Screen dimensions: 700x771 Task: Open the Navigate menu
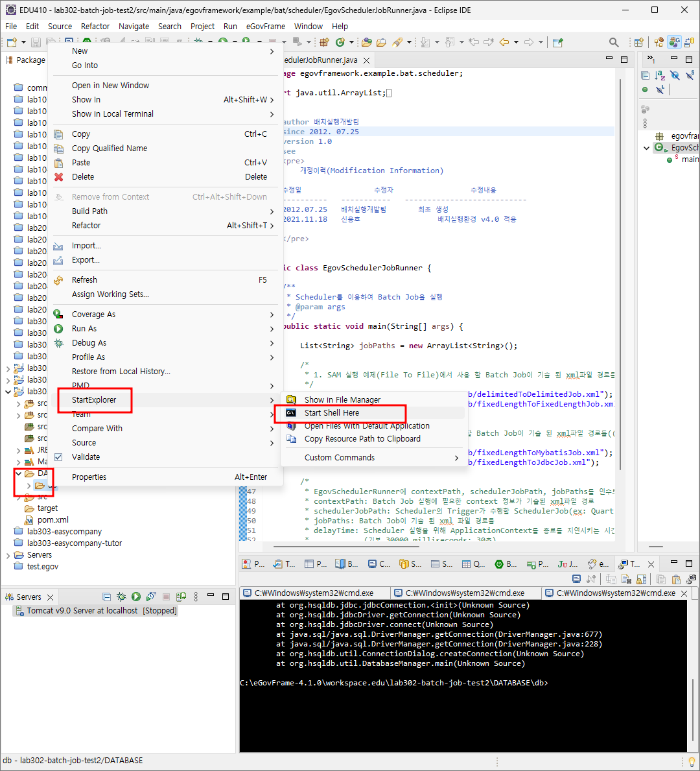(134, 26)
